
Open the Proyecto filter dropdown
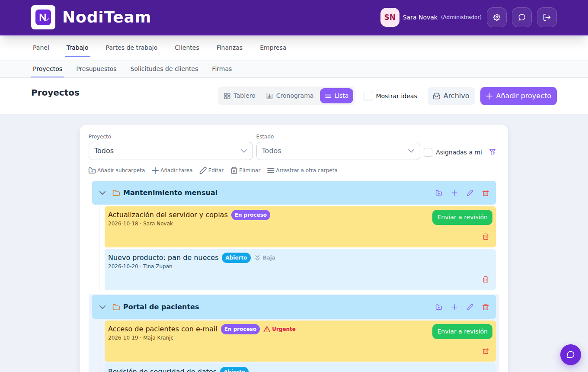coord(171,151)
